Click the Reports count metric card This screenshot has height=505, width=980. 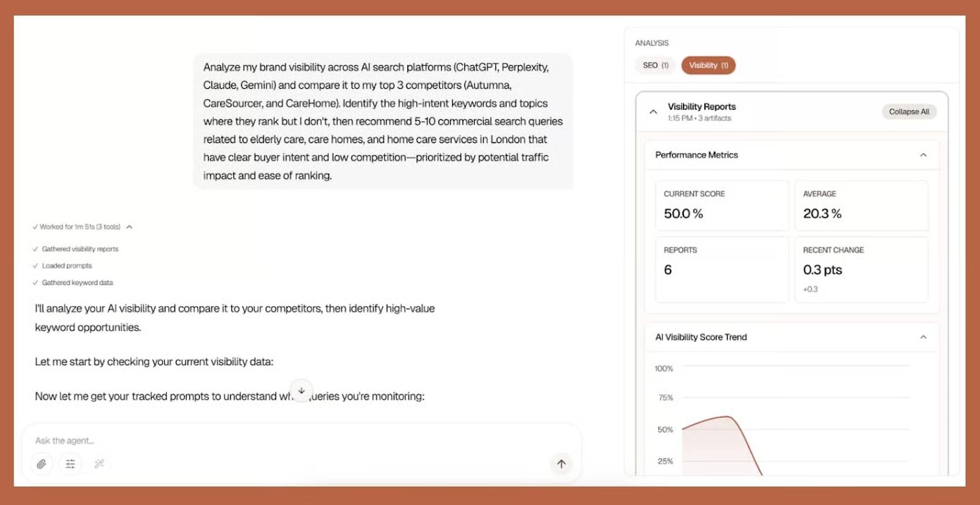click(x=722, y=269)
